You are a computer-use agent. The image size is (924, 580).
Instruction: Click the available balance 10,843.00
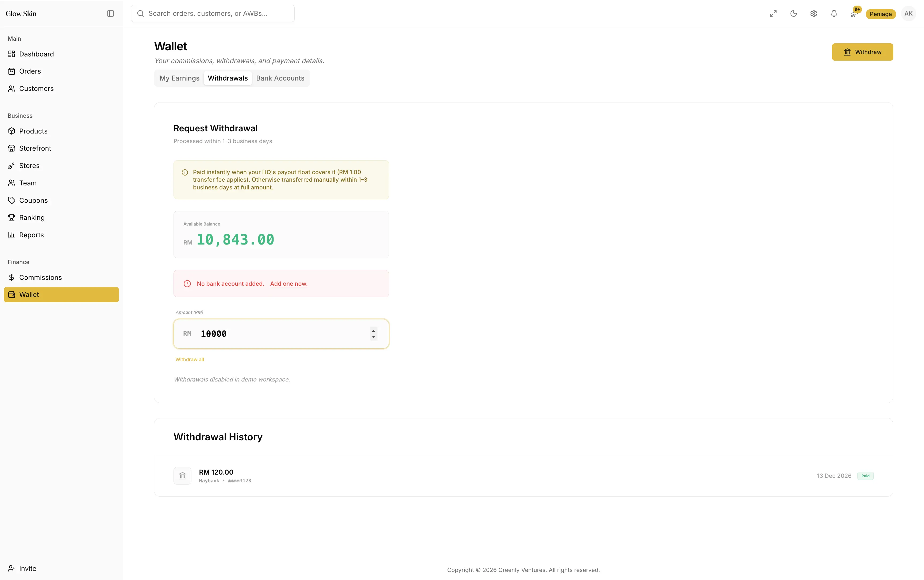pyautogui.click(x=235, y=239)
